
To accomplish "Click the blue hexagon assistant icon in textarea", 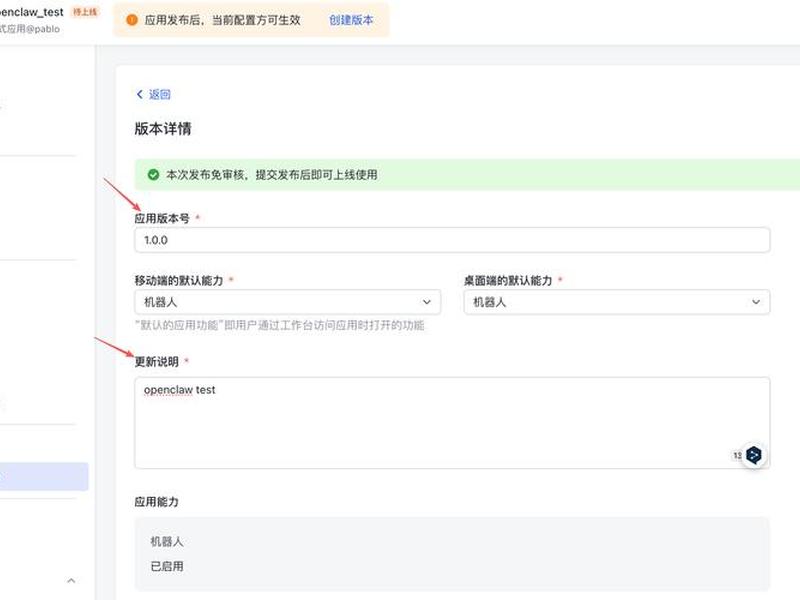I will (x=754, y=455).
